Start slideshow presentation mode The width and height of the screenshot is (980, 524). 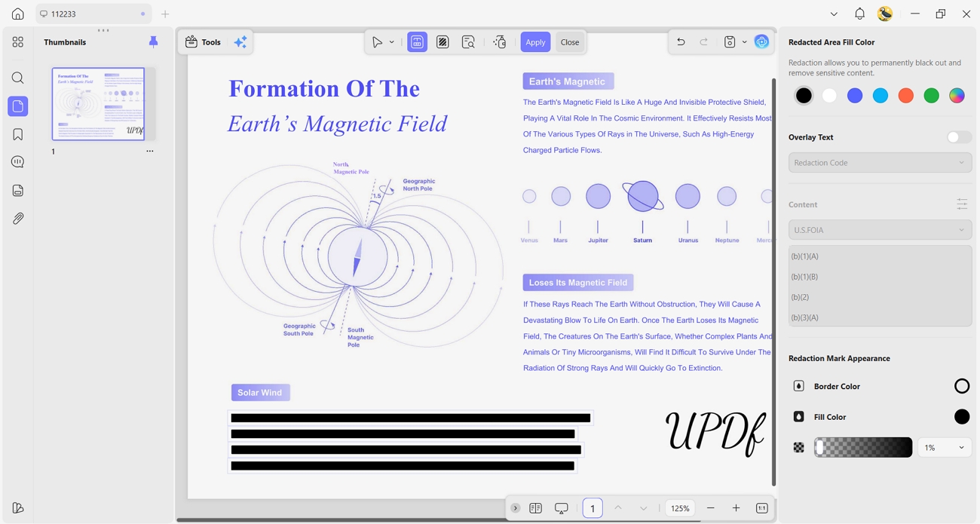pos(561,508)
